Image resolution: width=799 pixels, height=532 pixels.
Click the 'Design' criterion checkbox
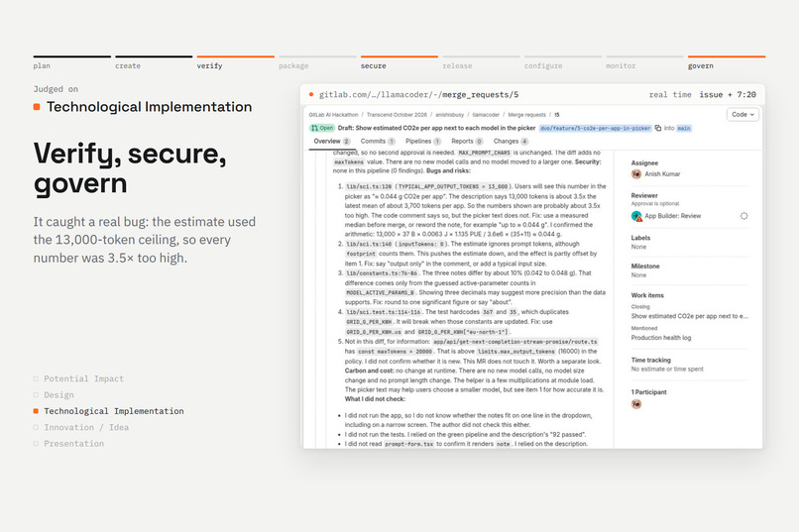tap(36, 395)
